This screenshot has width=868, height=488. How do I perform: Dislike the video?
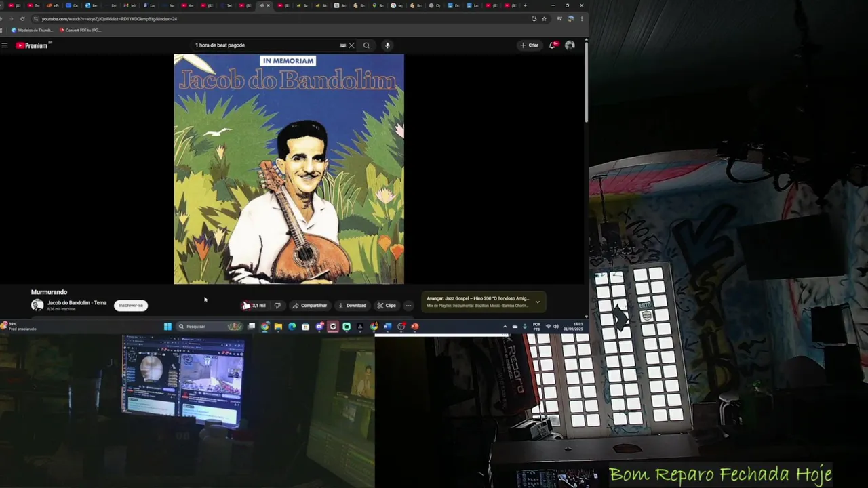(277, 306)
